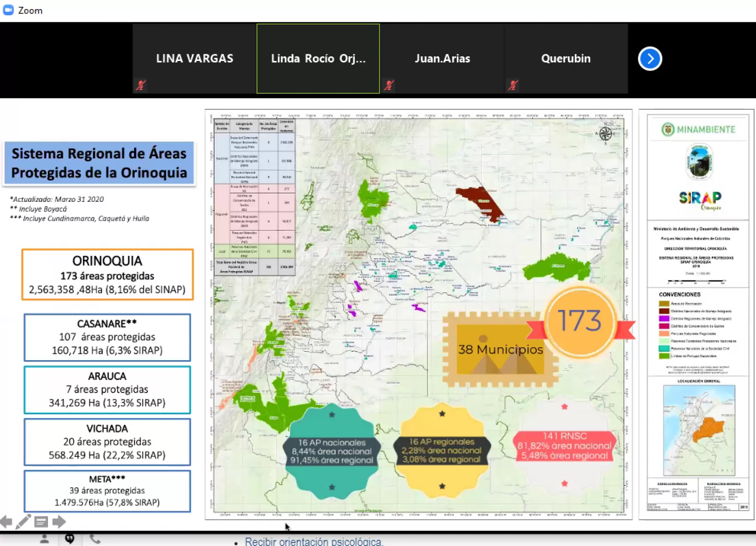Click the '38 Municipios' stamp graphic

500,349
